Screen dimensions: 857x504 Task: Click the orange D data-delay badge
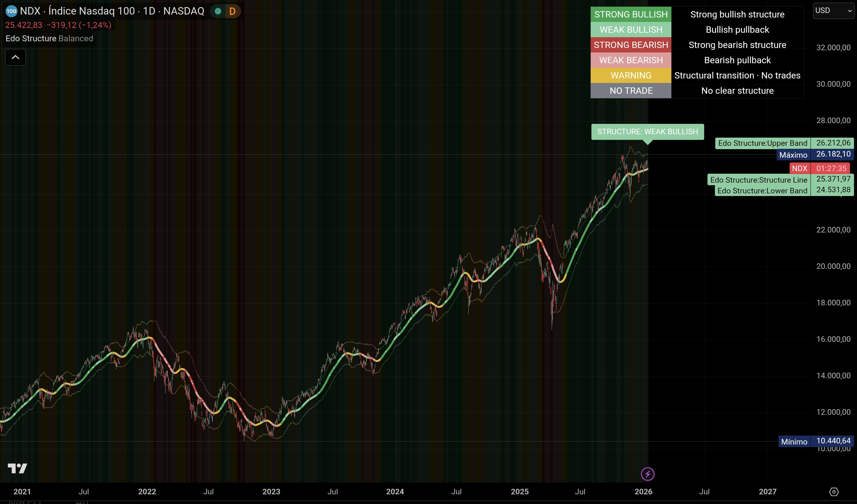coord(232,11)
